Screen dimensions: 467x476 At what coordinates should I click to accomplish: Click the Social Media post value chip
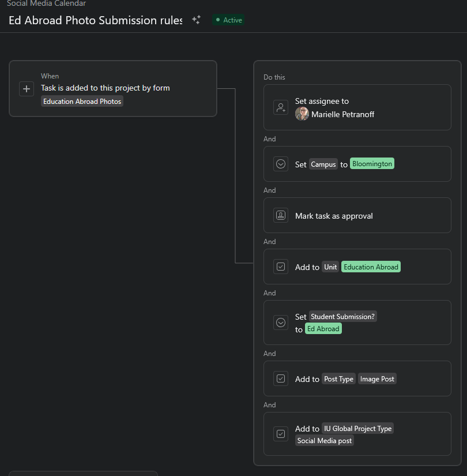coord(324,440)
